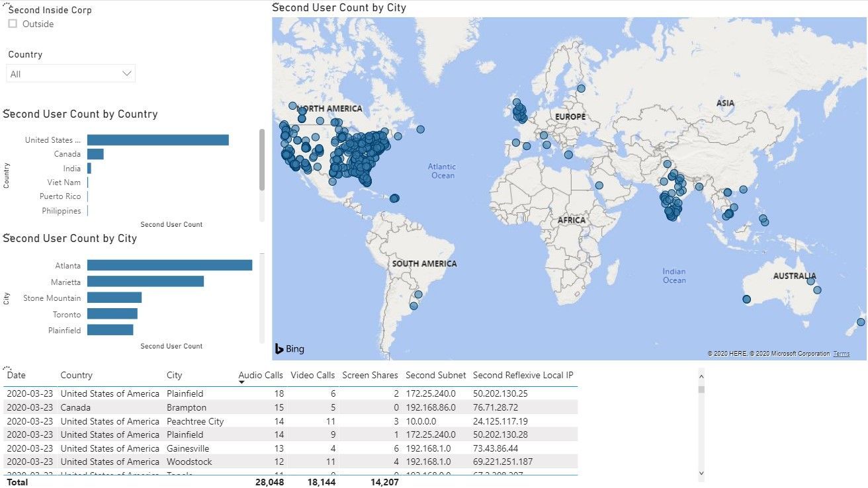The width and height of the screenshot is (868, 488).
Task: Sort the table by Screen Shares column
Action: [370, 375]
